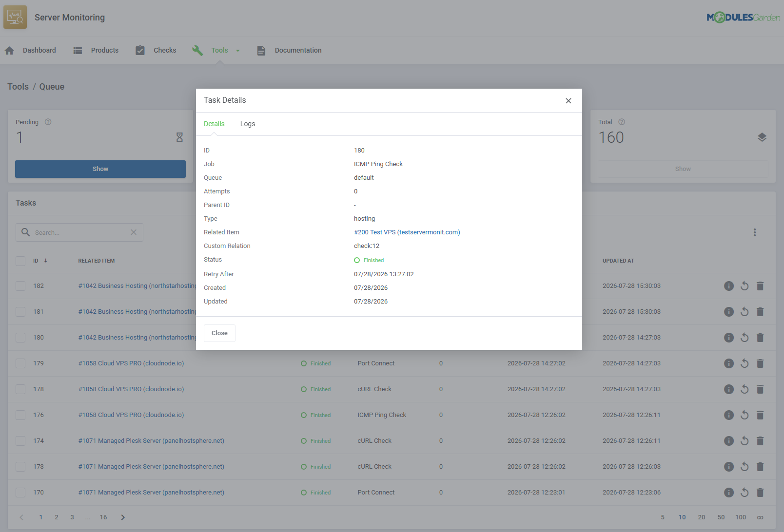Open the Dashboard menu item
Viewport: 784px width, 532px height.
tap(39, 50)
